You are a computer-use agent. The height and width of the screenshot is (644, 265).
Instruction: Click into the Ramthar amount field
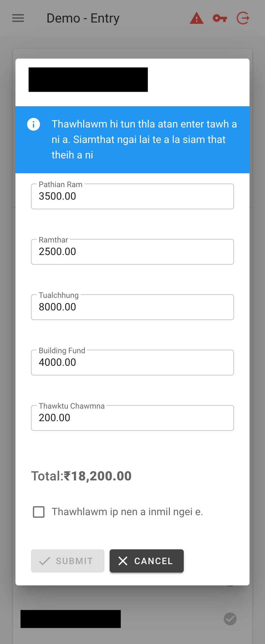tap(132, 252)
